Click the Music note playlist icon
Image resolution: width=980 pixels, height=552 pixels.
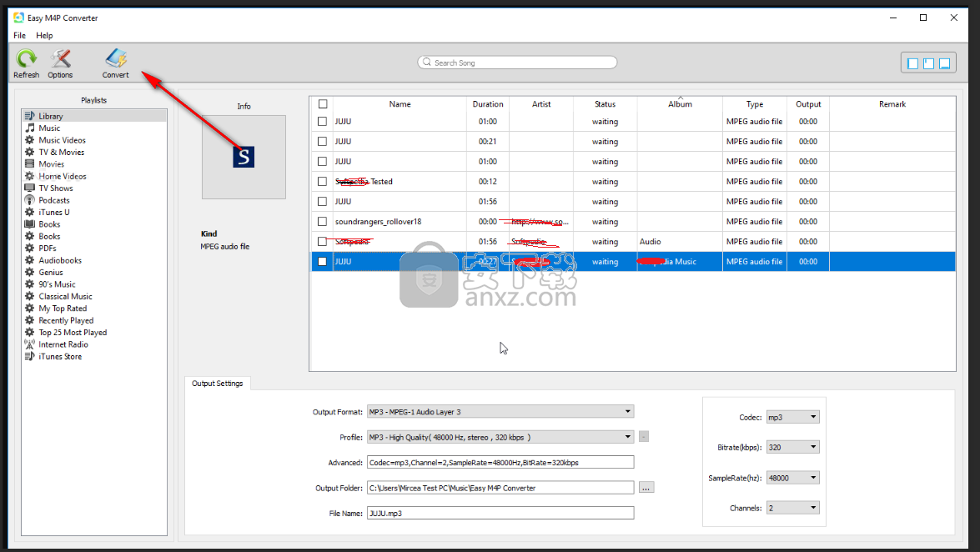click(x=29, y=128)
